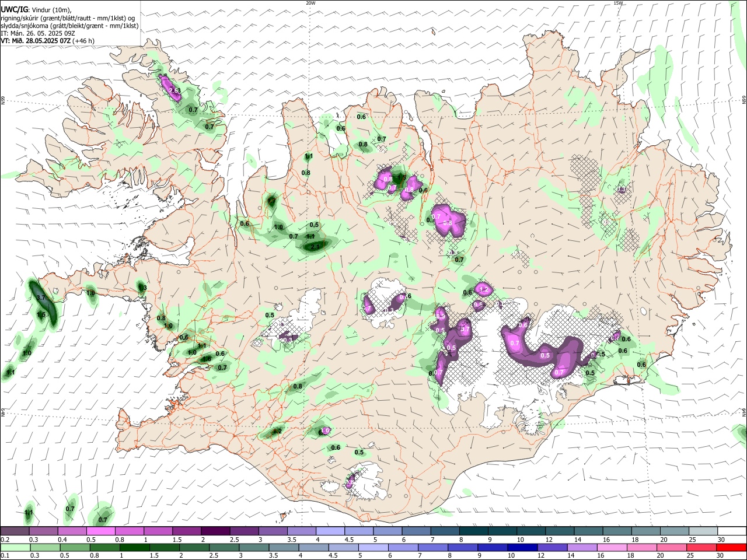Click the 'IT: Mán. 26. 05. 2025 09Z' line
The height and width of the screenshot is (560, 747).
coord(37,33)
